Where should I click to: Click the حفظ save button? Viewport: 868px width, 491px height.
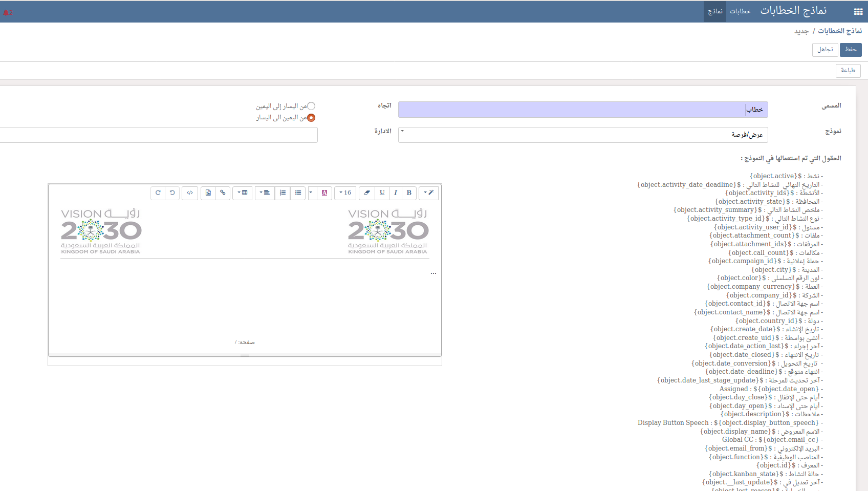[x=851, y=50]
